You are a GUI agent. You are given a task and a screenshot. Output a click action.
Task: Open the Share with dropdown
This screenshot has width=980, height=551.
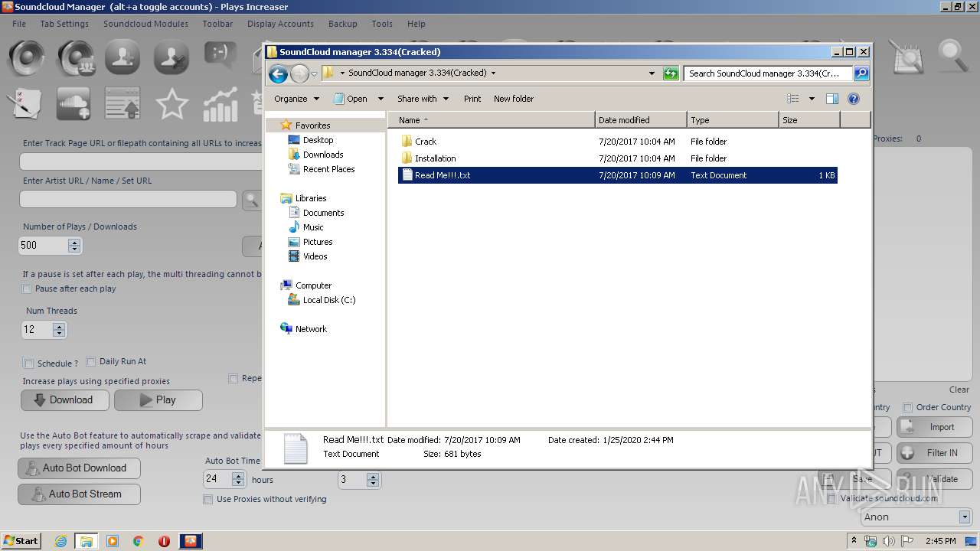pyautogui.click(x=422, y=99)
